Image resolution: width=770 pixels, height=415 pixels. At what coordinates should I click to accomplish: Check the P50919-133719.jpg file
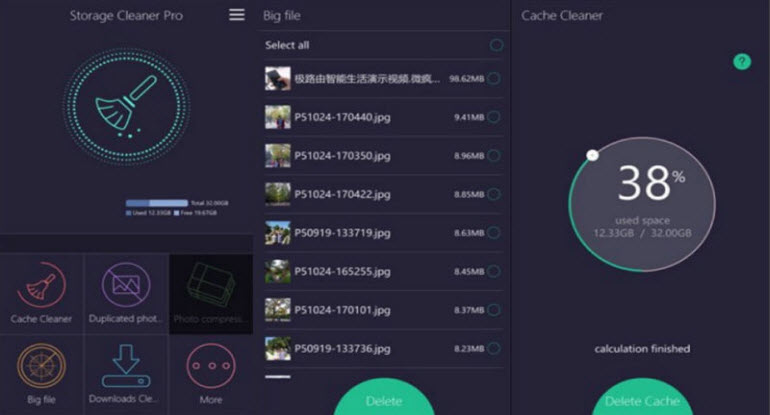494,233
